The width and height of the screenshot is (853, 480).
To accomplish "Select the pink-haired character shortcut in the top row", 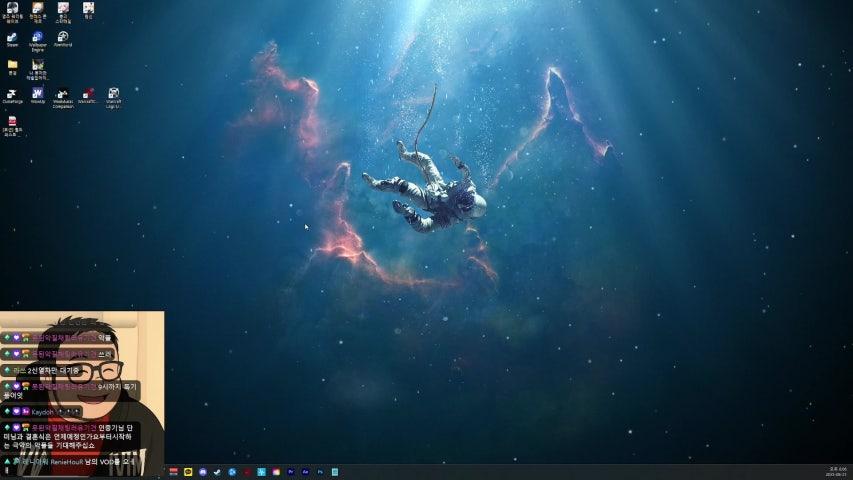I will point(63,13).
